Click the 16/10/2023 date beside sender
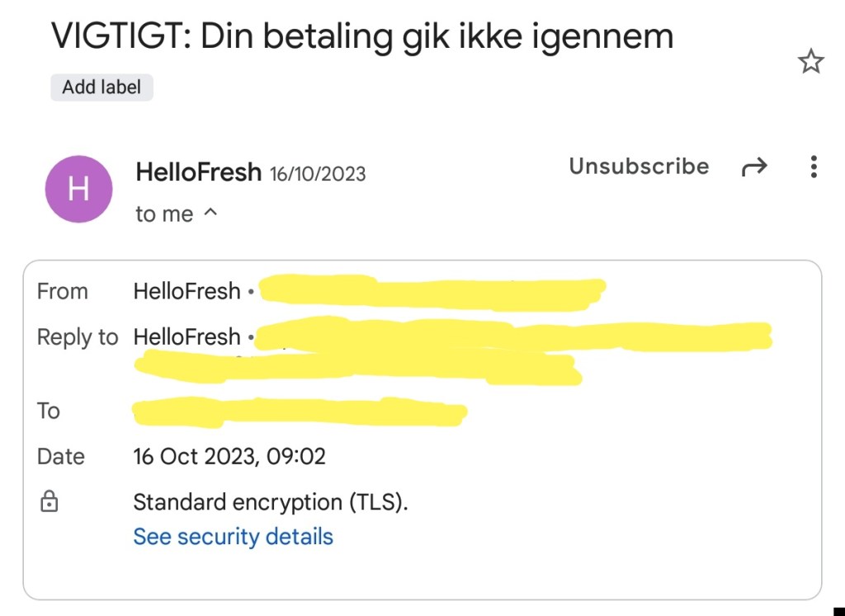Viewport: 845px width, 616px height. pos(318,174)
